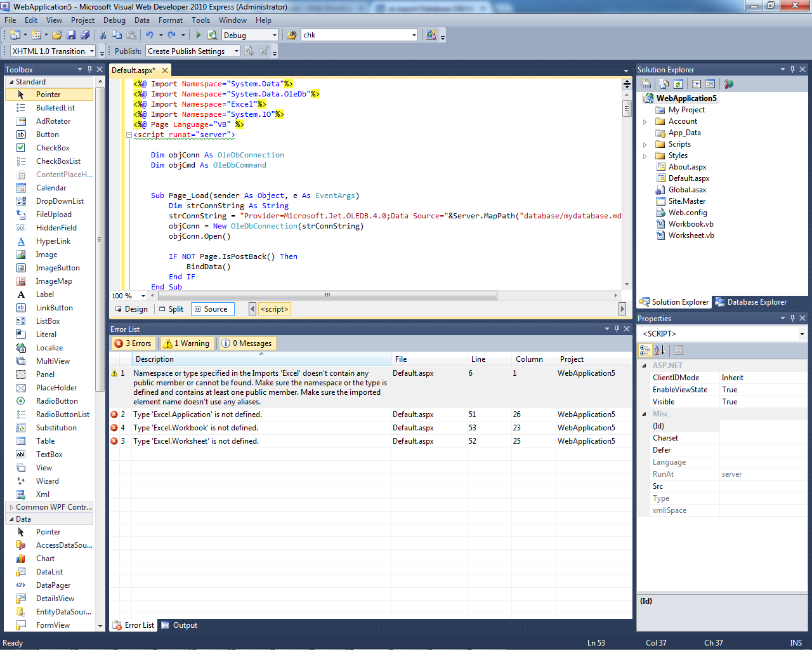The image size is (812, 650).
Task: Click the ASP.NET Configuration icon
Action: 728,84
